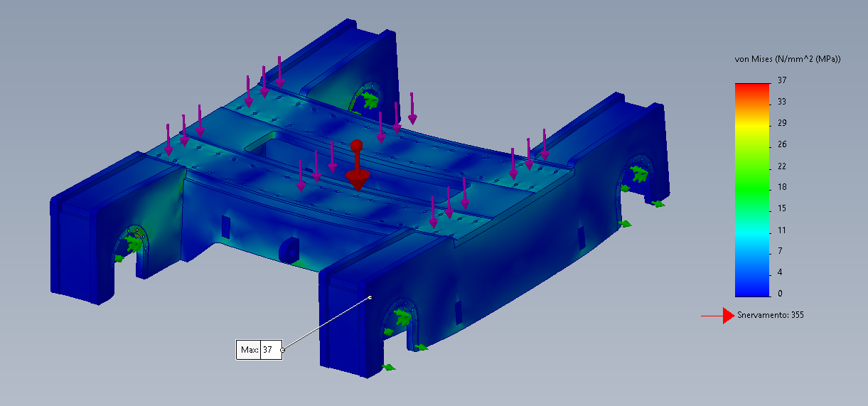Click the legend maximum value 37

pos(782,80)
